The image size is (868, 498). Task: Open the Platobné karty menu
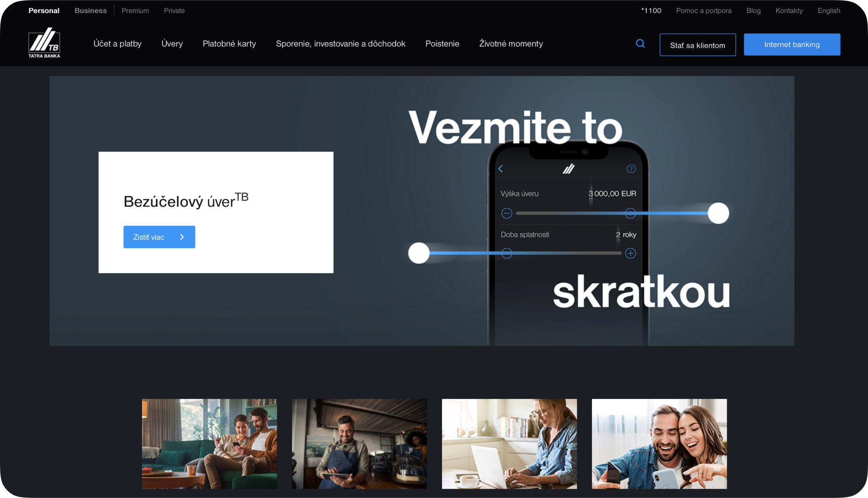229,44
